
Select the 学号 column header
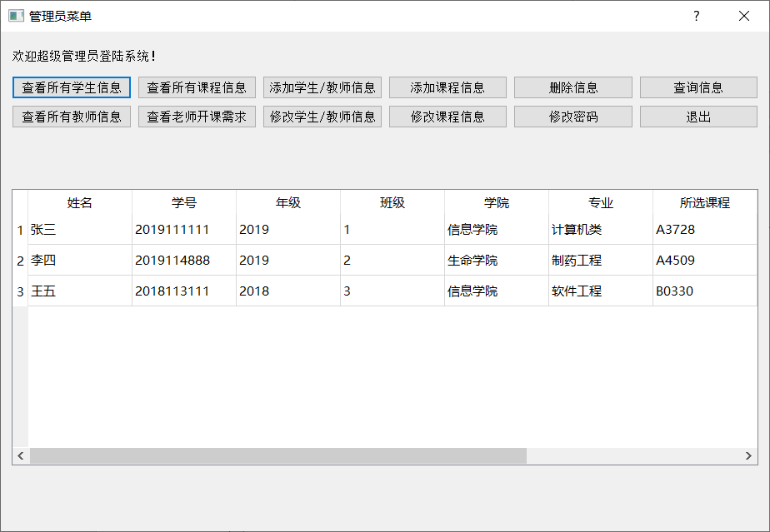point(184,202)
